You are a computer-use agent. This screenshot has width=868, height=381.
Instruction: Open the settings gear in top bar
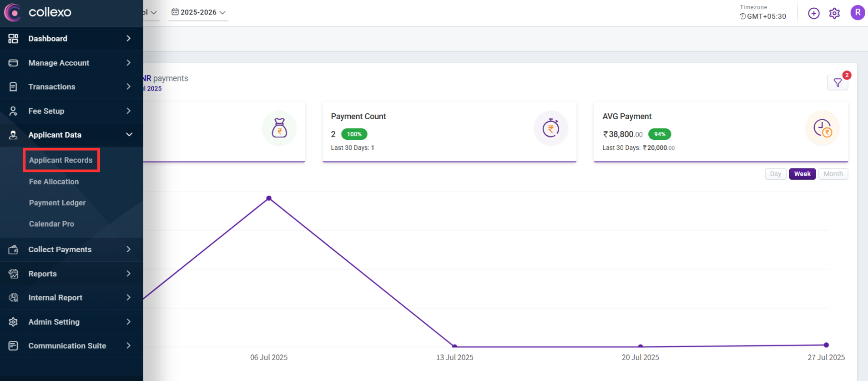pyautogui.click(x=834, y=13)
